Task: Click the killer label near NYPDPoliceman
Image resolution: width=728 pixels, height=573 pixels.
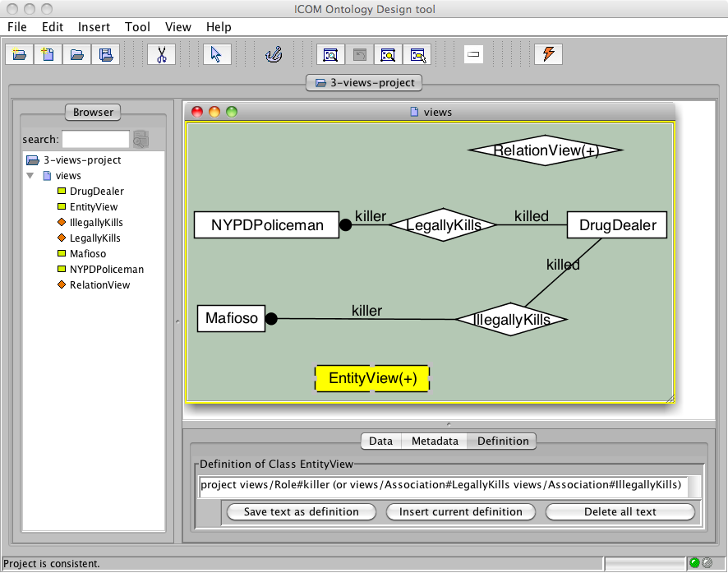Action: click(x=371, y=216)
